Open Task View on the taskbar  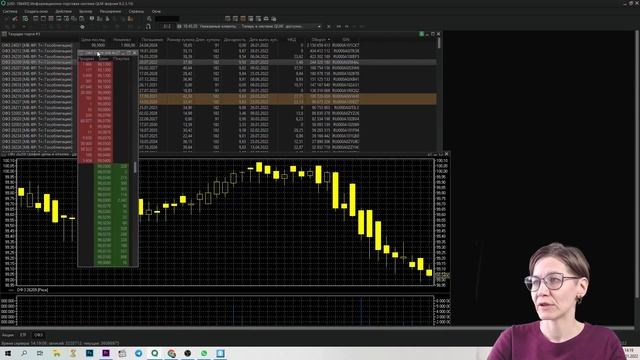coord(40,353)
